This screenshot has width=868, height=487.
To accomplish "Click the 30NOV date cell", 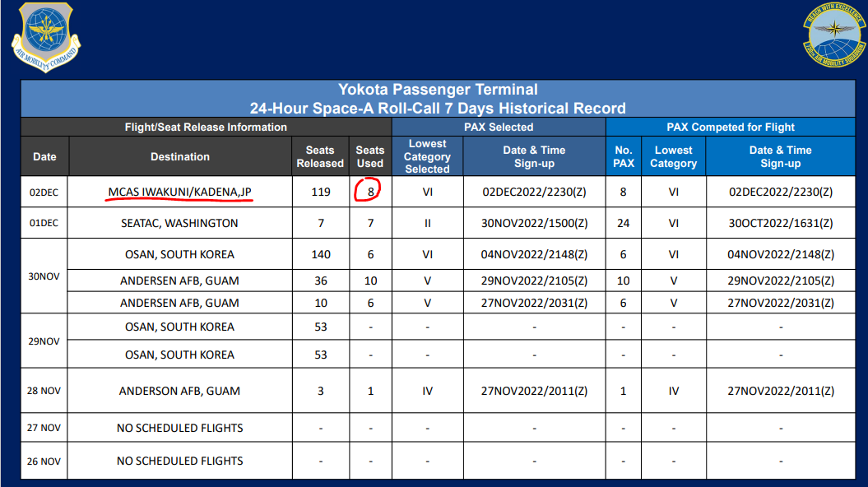I will coord(44,276).
